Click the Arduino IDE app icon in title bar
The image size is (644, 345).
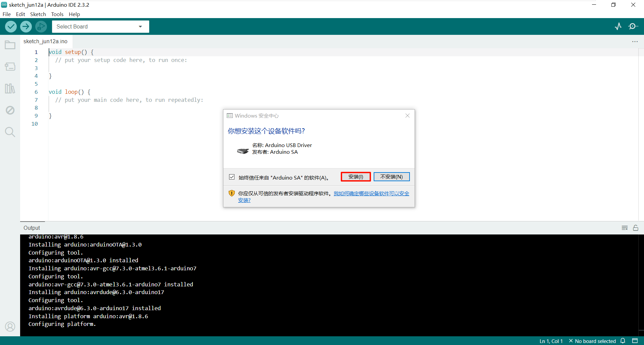pos(4,5)
